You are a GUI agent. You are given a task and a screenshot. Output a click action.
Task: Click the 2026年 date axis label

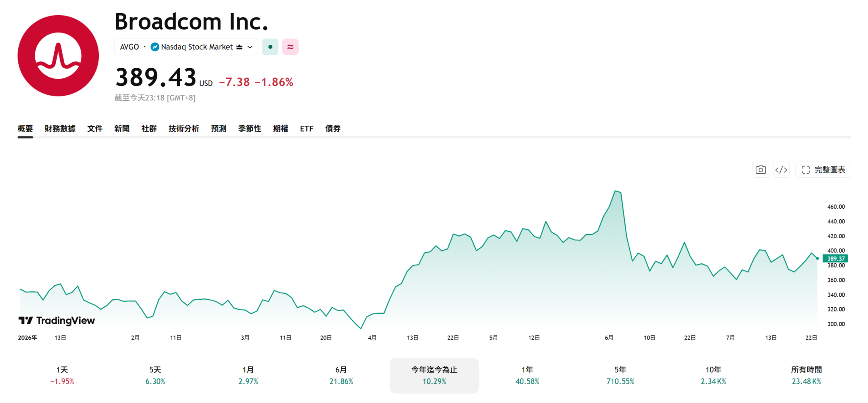click(28, 337)
